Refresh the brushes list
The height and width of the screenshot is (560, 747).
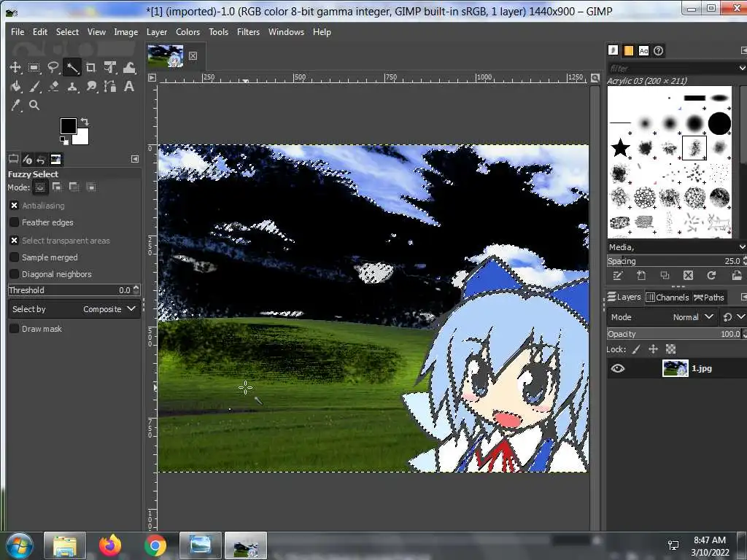coord(711,275)
